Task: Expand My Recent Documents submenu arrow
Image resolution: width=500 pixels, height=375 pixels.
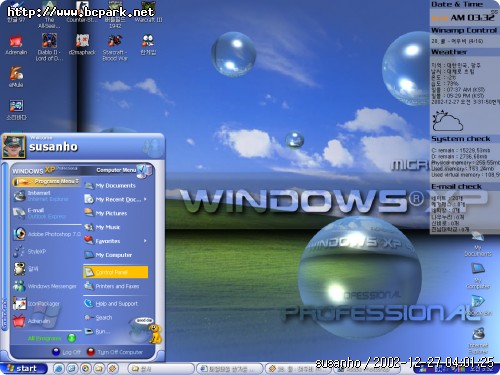Action: click(x=145, y=199)
